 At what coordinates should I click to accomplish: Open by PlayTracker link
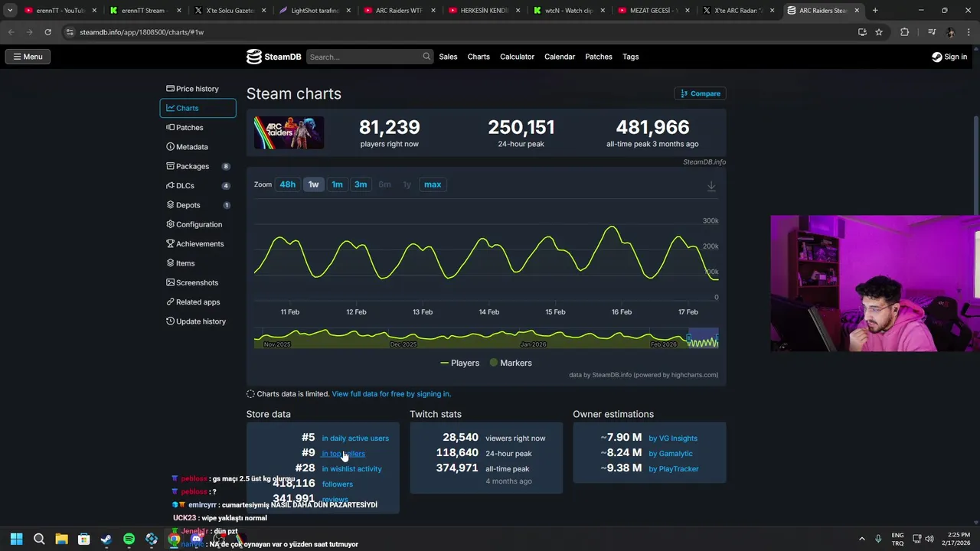pyautogui.click(x=674, y=469)
